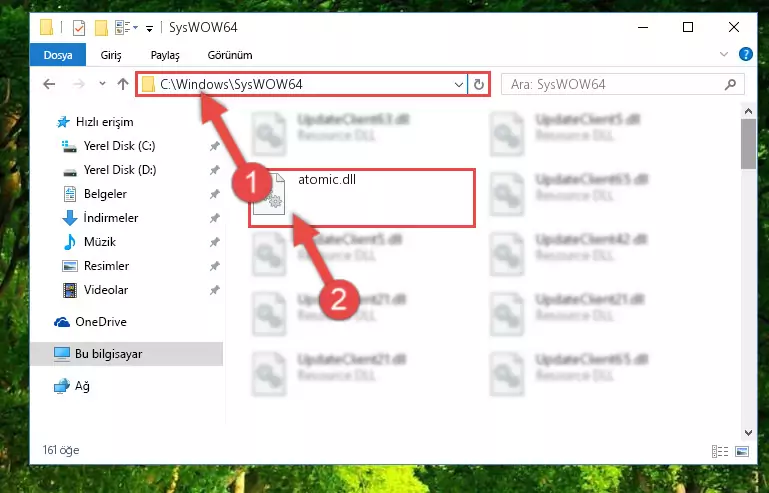Select Bu bilgisayar in the navigation pane
Screen dimensions: 769x493
coord(126,354)
